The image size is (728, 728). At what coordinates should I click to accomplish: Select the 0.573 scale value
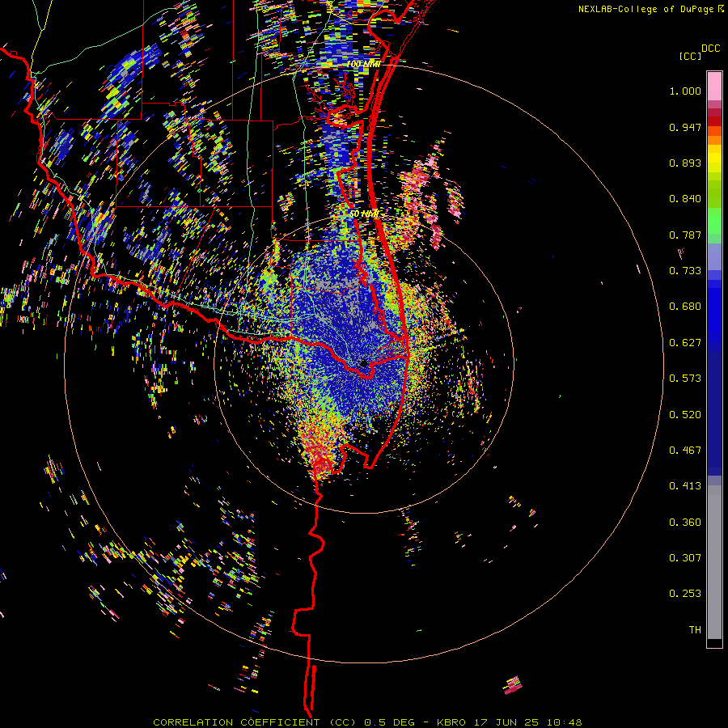685,379
